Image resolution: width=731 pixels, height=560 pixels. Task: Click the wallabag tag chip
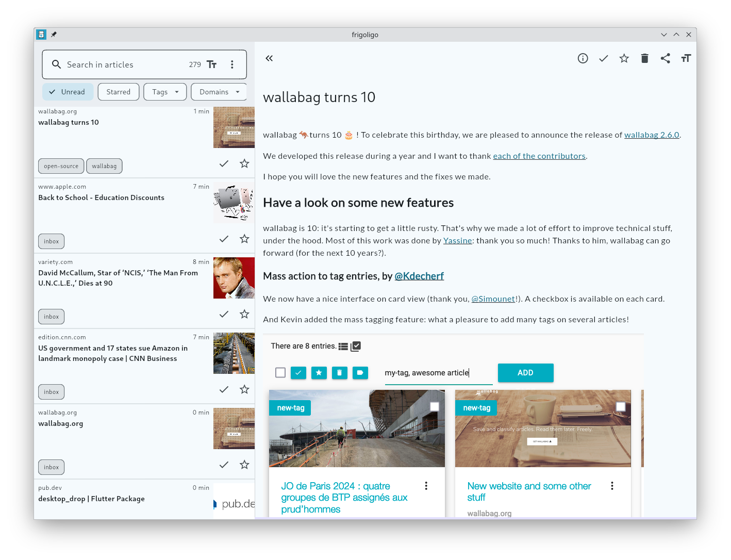pyautogui.click(x=104, y=166)
